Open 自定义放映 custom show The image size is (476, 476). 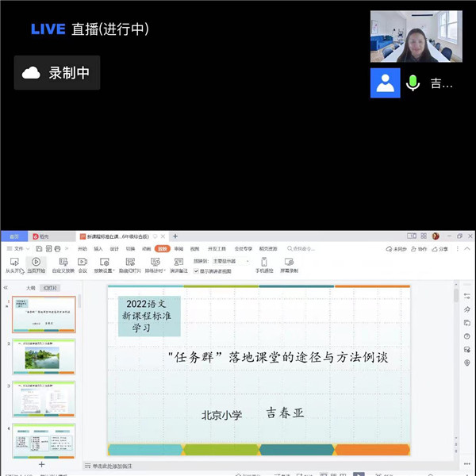[63, 265]
